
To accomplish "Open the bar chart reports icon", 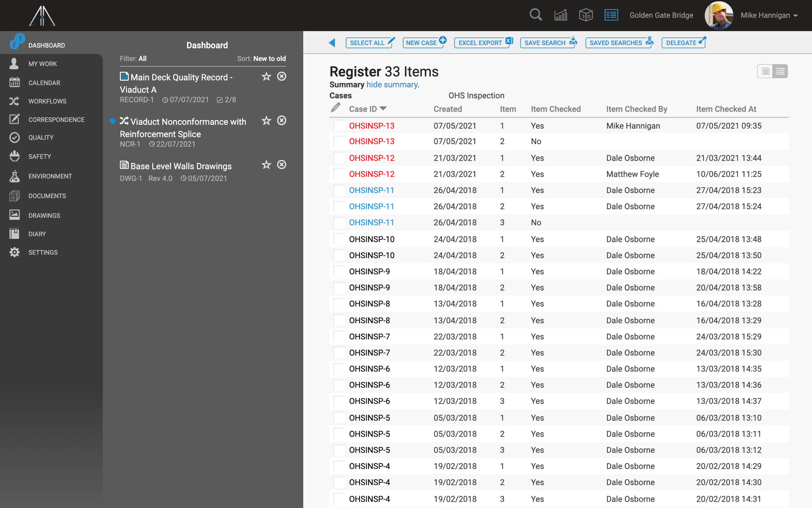I will pos(560,15).
